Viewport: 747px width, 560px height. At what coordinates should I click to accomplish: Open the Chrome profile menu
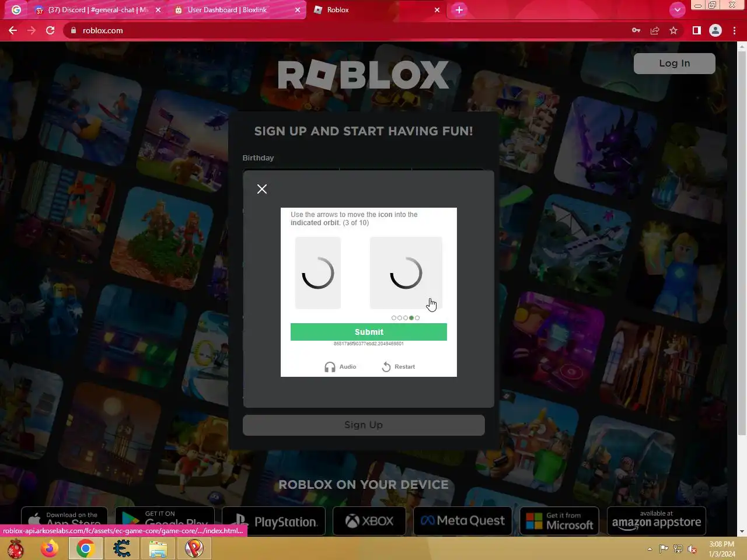pos(715,30)
